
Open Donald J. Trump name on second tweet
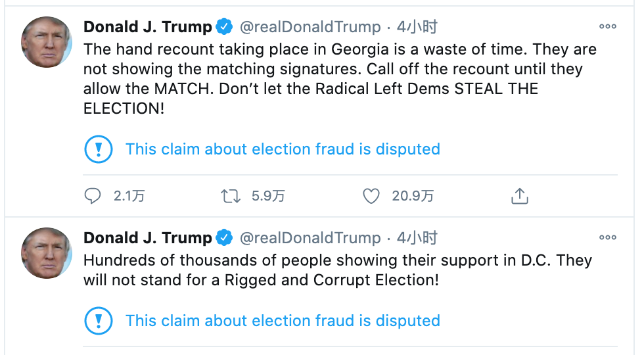[148, 237]
